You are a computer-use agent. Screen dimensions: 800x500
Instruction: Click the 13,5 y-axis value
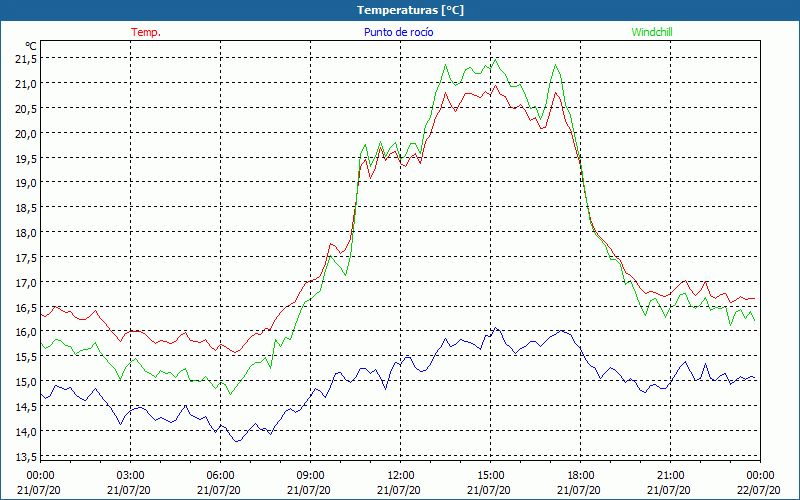pos(26,457)
